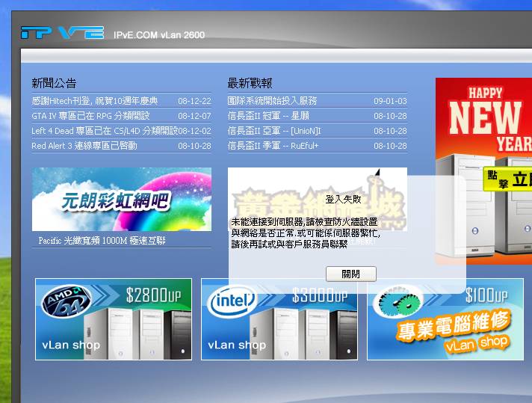This screenshot has width=532, height=403.
Task: Click the 最新戰報 section heading
Action: (250, 83)
